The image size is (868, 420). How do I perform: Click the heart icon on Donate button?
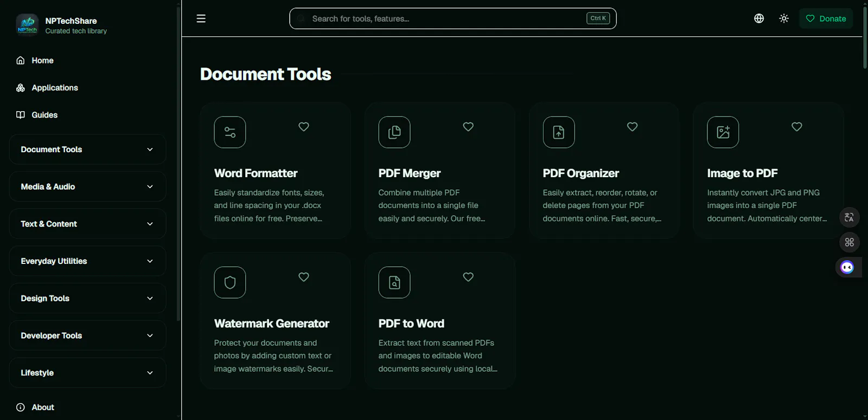coord(810,18)
